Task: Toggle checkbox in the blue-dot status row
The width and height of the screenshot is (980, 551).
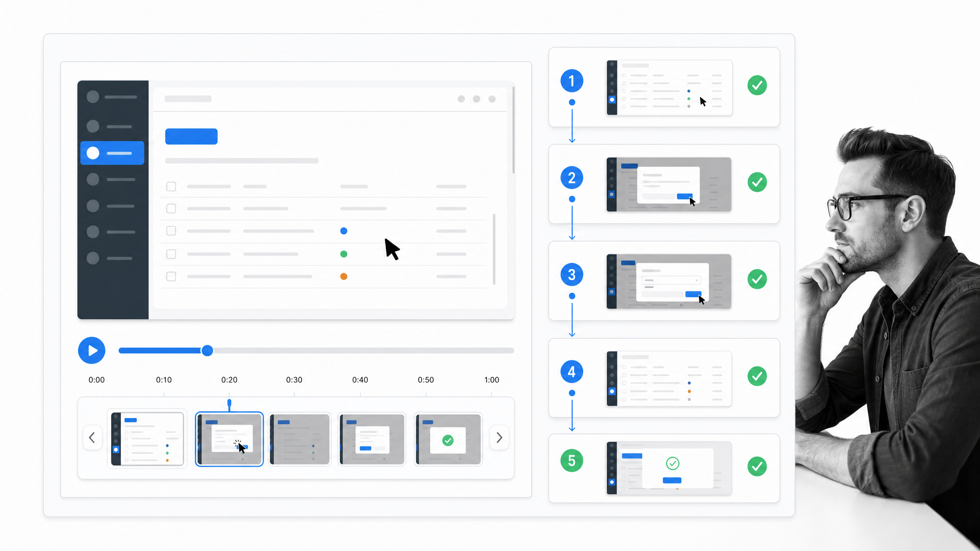Action: pyautogui.click(x=171, y=231)
